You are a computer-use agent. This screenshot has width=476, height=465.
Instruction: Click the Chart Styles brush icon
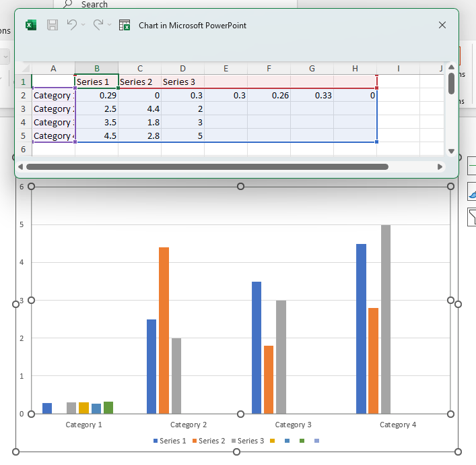click(471, 193)
